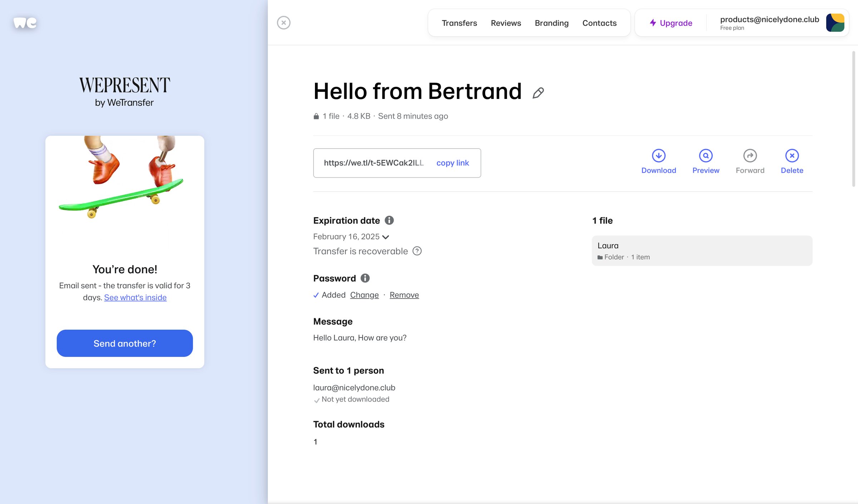858x504 pixels.
Task: Edit the transfer title with pencil icon
Action: 538,93
